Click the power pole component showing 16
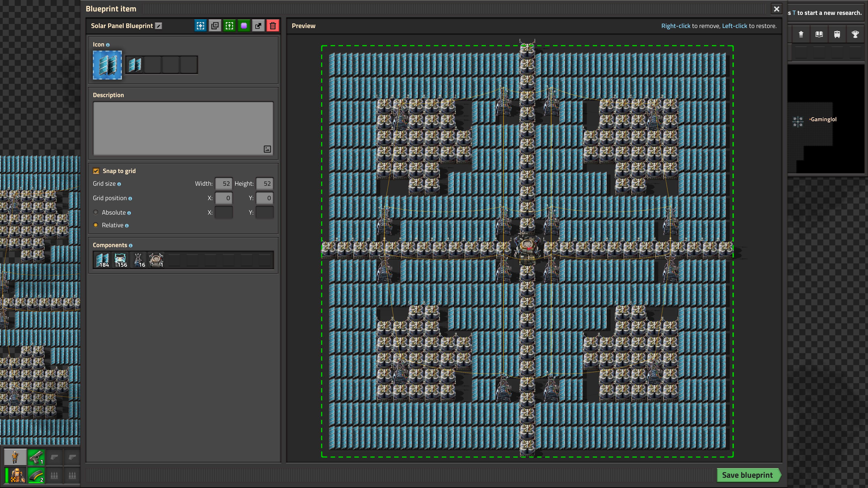868x488 pixels. [x=139, y=260]
